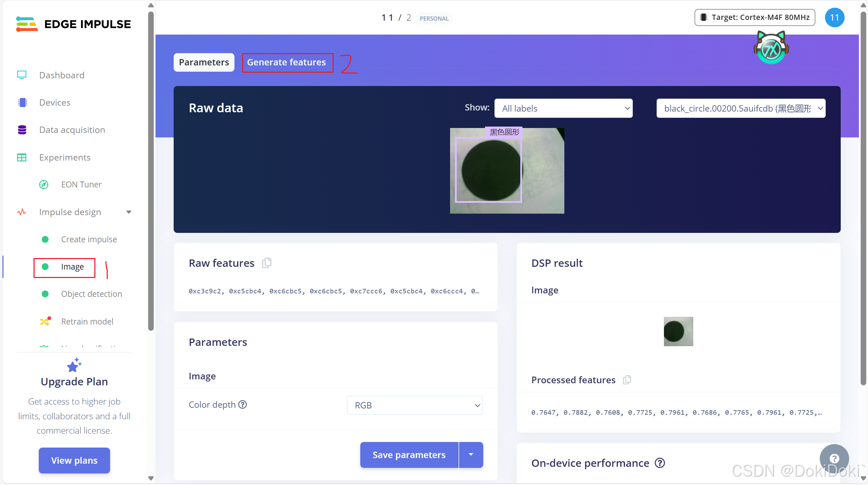Click the DSP result image thumbnail
Screen dimensions: 868x485
[x=678, y=331]
